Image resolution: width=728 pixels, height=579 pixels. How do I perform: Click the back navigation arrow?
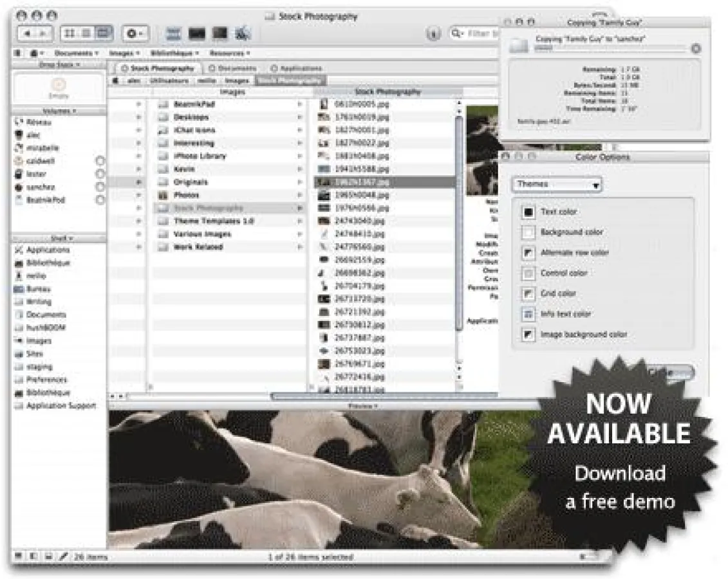click(x=27, y=33)
